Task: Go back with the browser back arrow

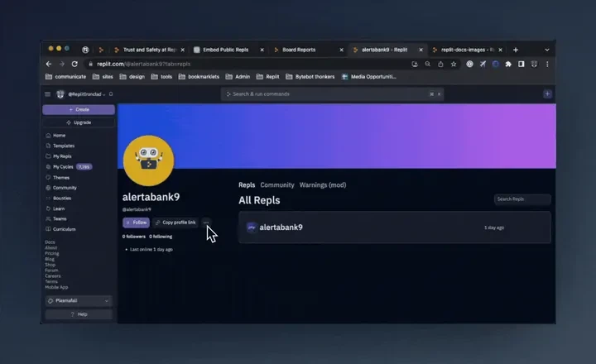Action: (x=49, y=65)
